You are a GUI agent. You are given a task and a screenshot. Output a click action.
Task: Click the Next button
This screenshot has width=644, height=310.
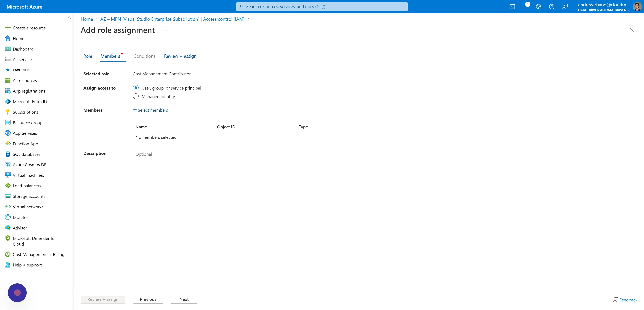click(x=184, y=299)
